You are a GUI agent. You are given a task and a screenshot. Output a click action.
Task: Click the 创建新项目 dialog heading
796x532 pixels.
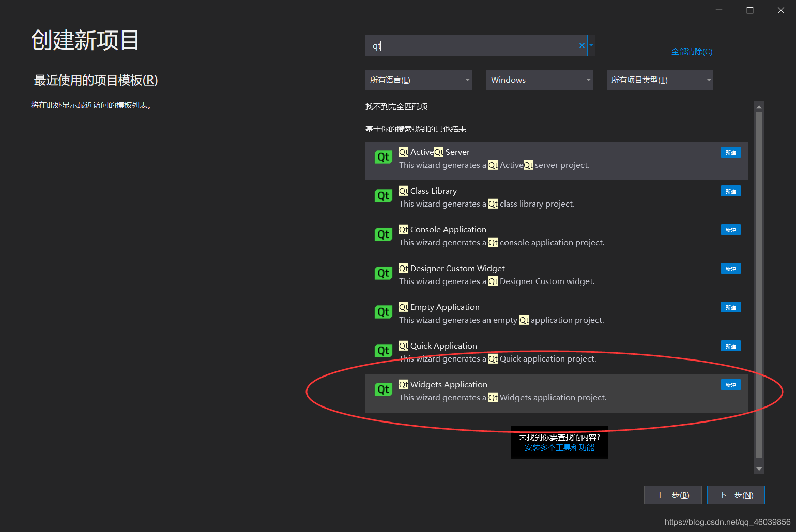pos(85,40)
